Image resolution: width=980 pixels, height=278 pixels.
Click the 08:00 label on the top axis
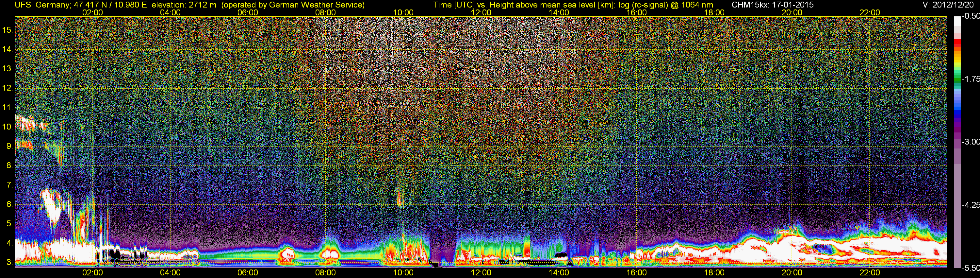click(x=326, y=12)
